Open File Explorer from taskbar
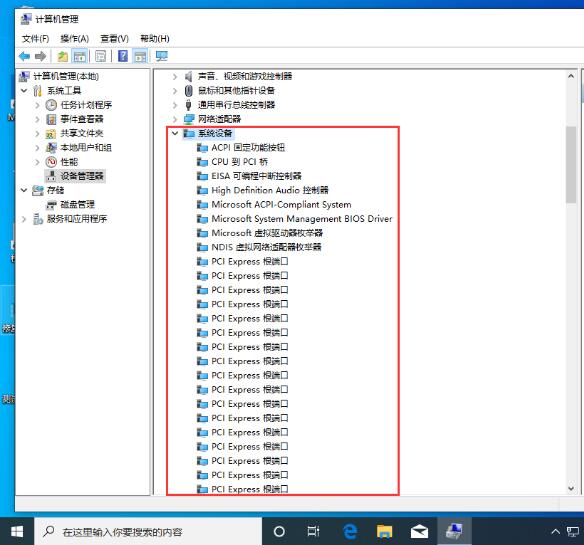 pos(384,532)
